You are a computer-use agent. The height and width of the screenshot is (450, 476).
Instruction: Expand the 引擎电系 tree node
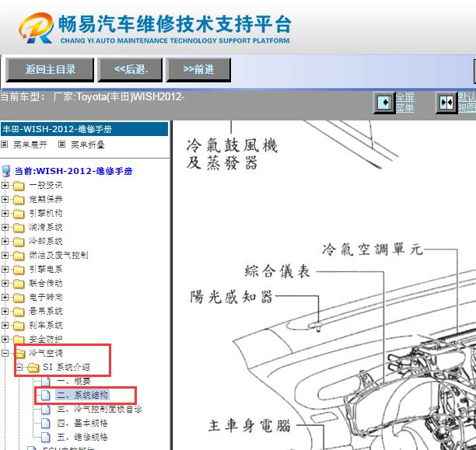[5, 269]
